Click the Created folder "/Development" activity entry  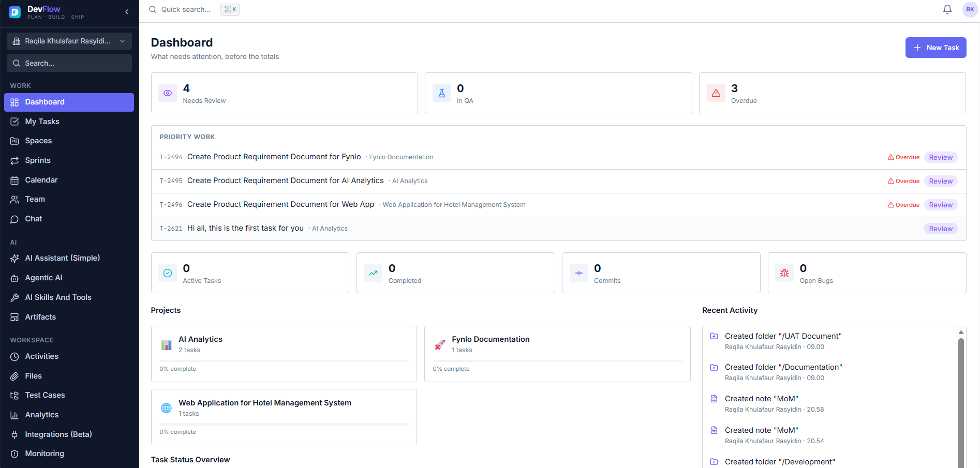[x=780, y=462]
